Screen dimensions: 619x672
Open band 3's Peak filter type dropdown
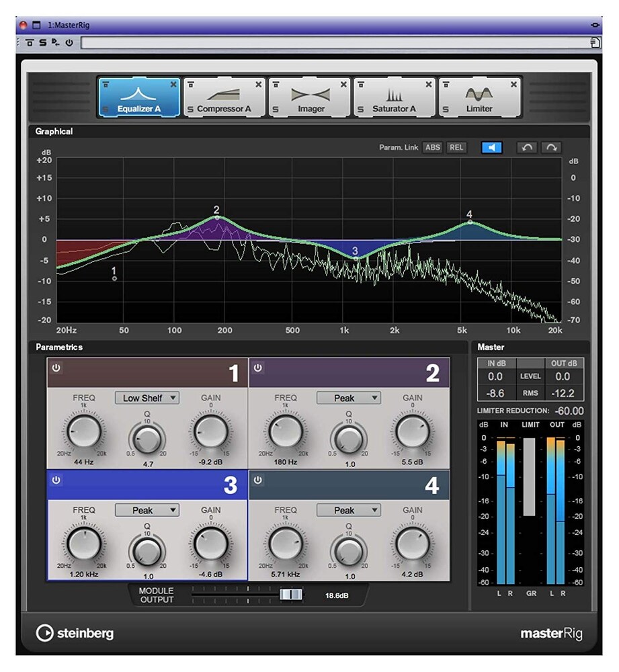pyautogui.click(x=147, y=511)
